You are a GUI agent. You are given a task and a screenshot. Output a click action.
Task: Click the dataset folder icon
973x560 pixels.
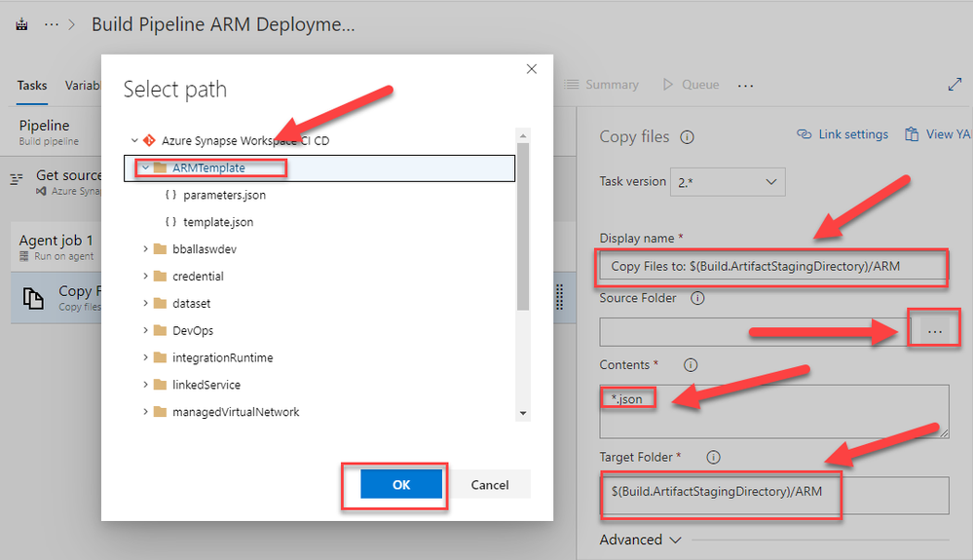click(160, 303)
